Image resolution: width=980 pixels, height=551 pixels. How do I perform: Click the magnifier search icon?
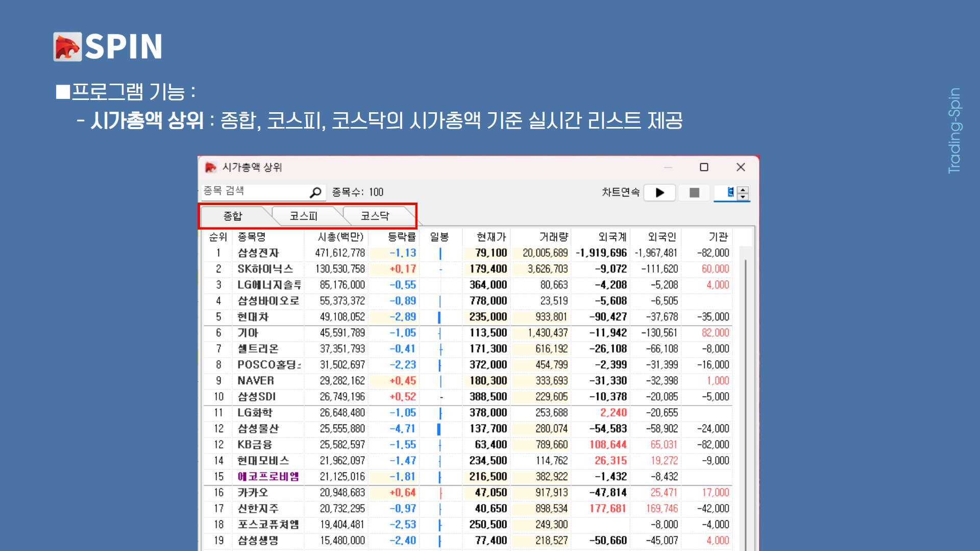tap(315, 192)
